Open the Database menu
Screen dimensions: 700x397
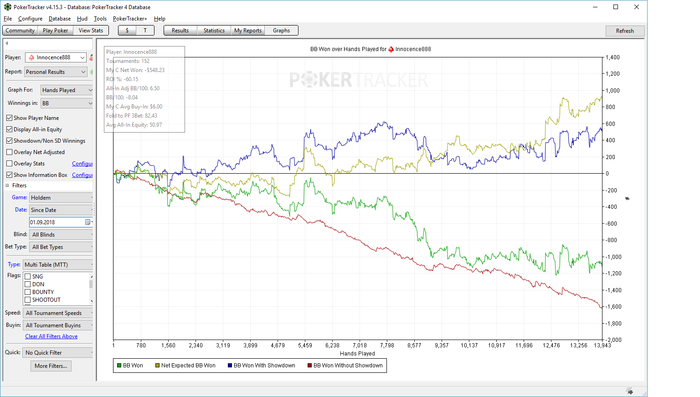point(59,19)
